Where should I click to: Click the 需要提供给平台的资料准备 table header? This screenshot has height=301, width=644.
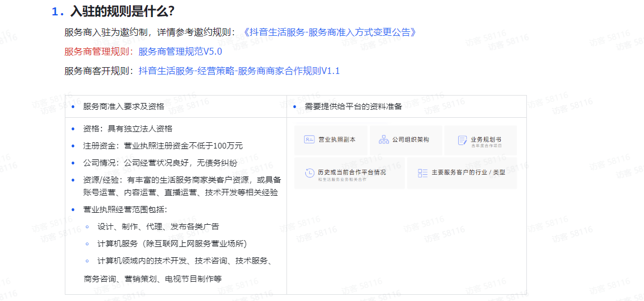(x=353, y=106)
